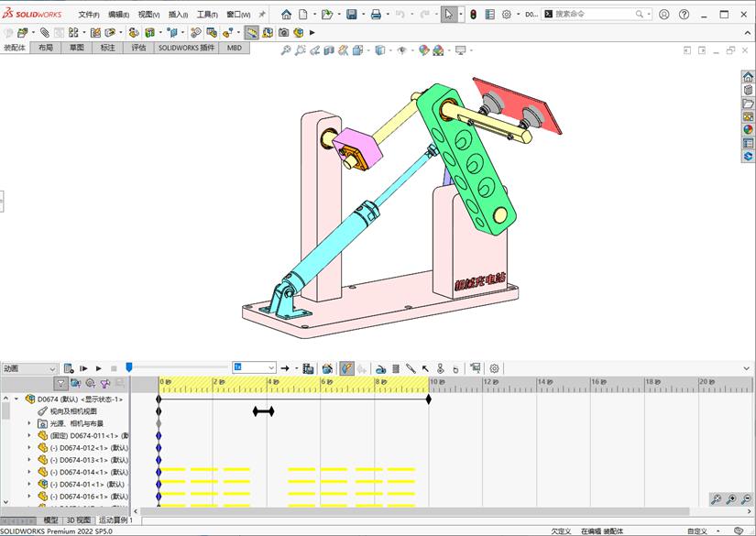
Task: Click the timeline zoom in magnifier
Action: point(731,499)
